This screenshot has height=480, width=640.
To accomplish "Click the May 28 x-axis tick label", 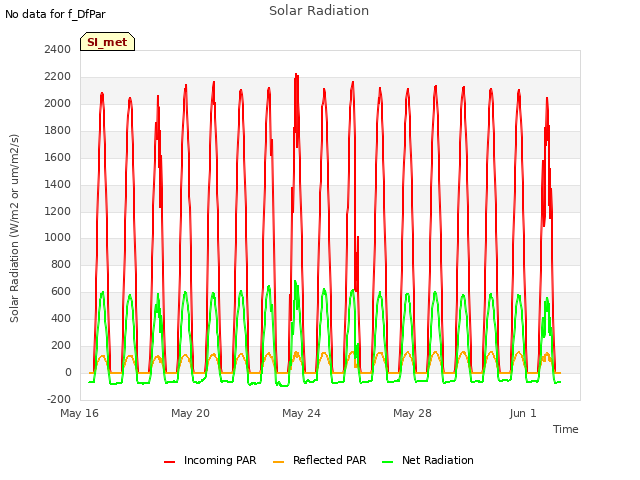I will (x=413, y=413).
